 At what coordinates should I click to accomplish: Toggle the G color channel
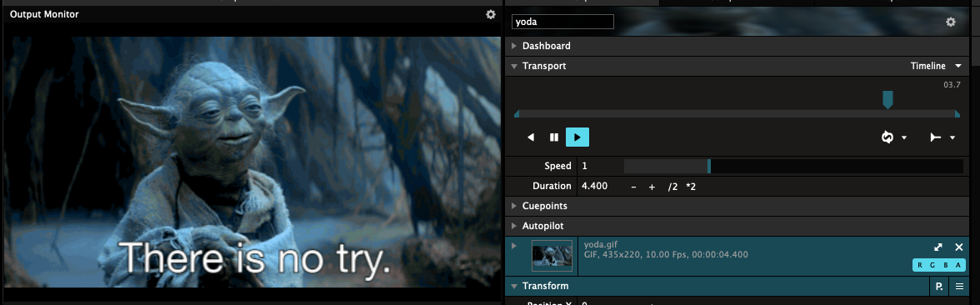(x=933, y=265)
